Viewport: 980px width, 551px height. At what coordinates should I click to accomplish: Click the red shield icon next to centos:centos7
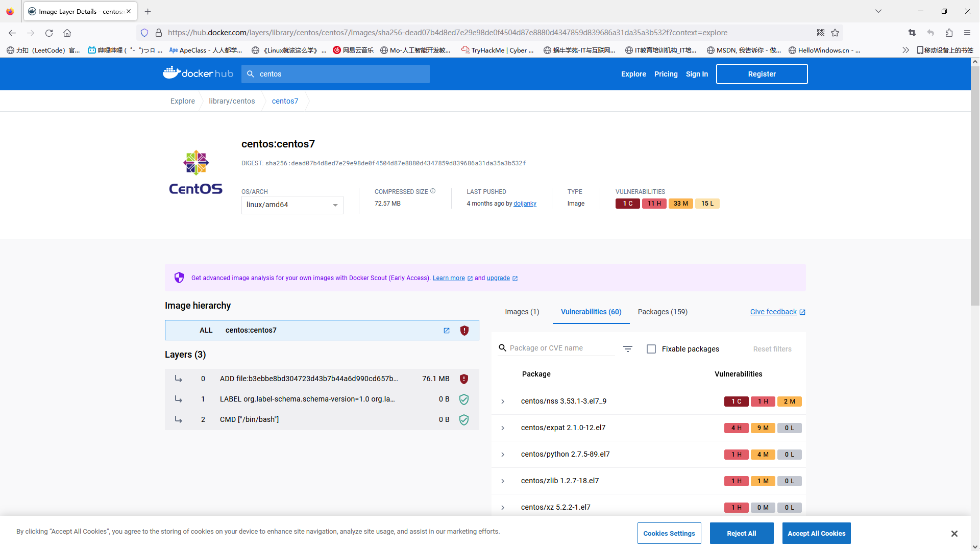(464, 331)
